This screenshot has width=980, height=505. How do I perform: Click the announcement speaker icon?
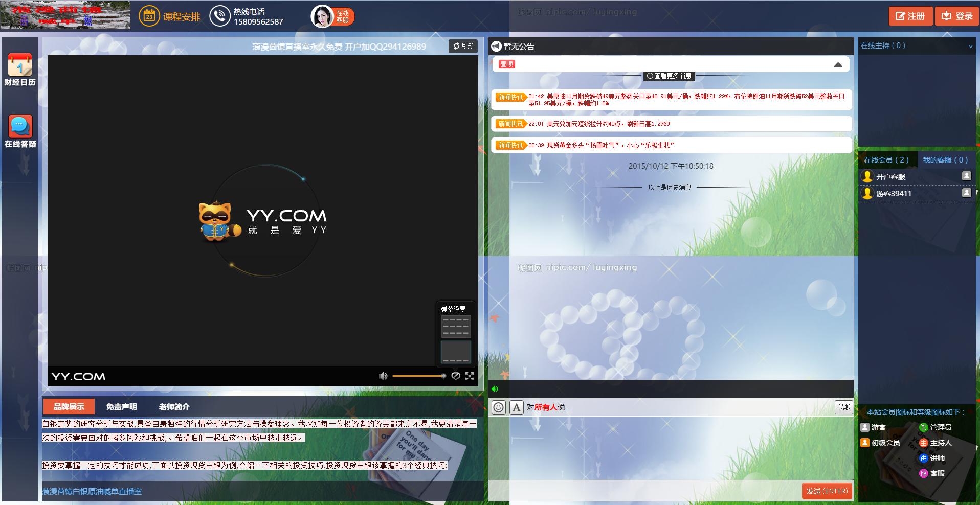tap(496, 47)
